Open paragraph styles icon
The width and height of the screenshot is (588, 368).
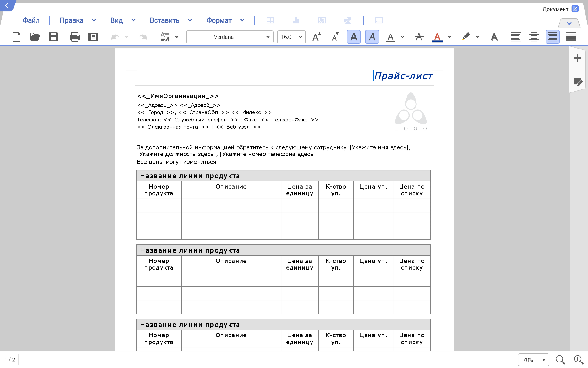pyautogui.click(x=165, y=37)
